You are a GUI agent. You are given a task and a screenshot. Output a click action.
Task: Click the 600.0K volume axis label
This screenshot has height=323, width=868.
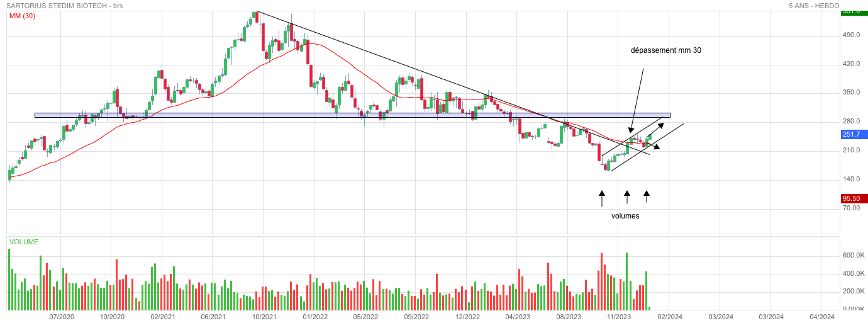[854, 256]
